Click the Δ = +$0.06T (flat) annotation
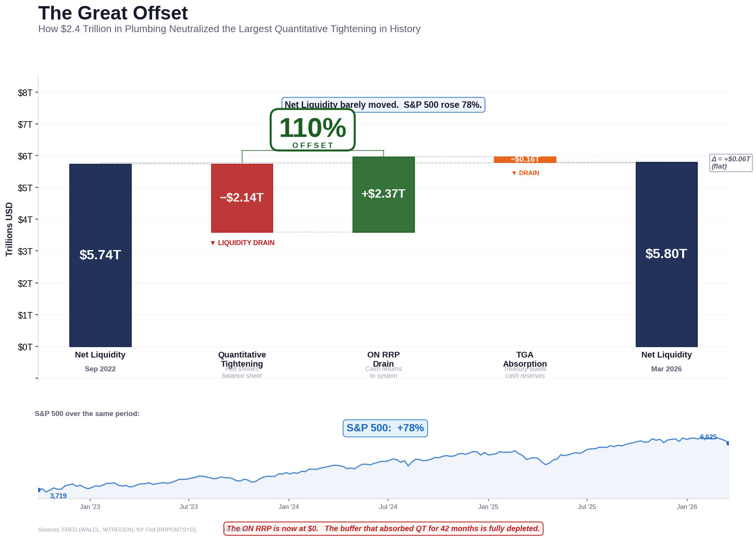 coord(730,162)
